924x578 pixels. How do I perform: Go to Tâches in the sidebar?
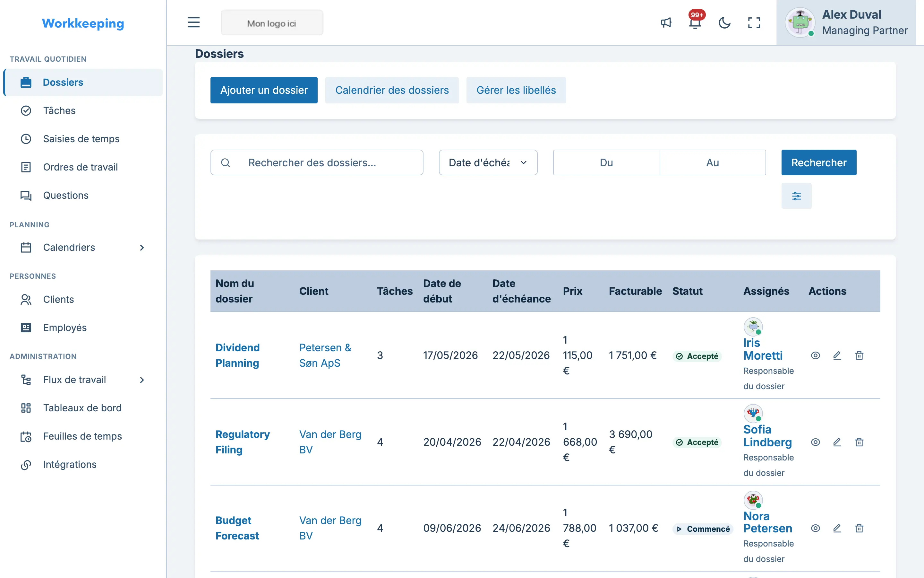[83, 110]
